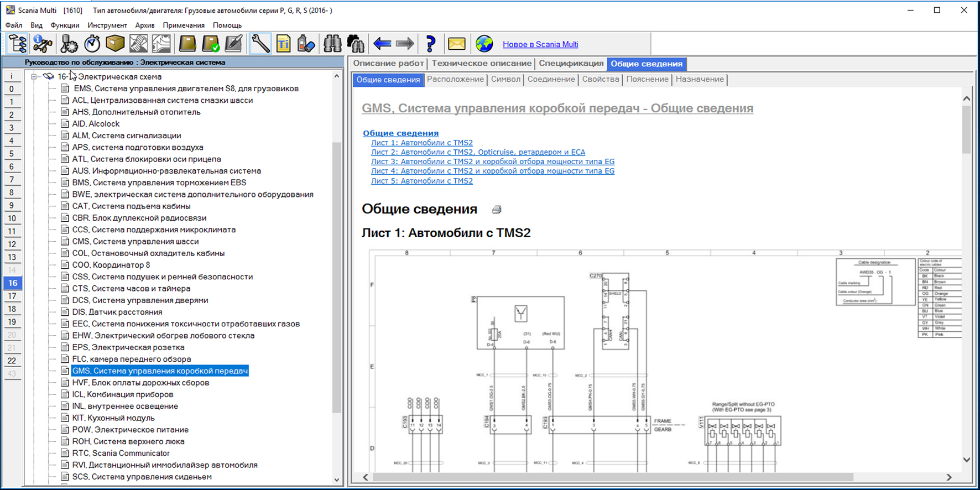Click the globe icon in toolbar
This screenshot has width=980, height=490.
click(484, 44)
